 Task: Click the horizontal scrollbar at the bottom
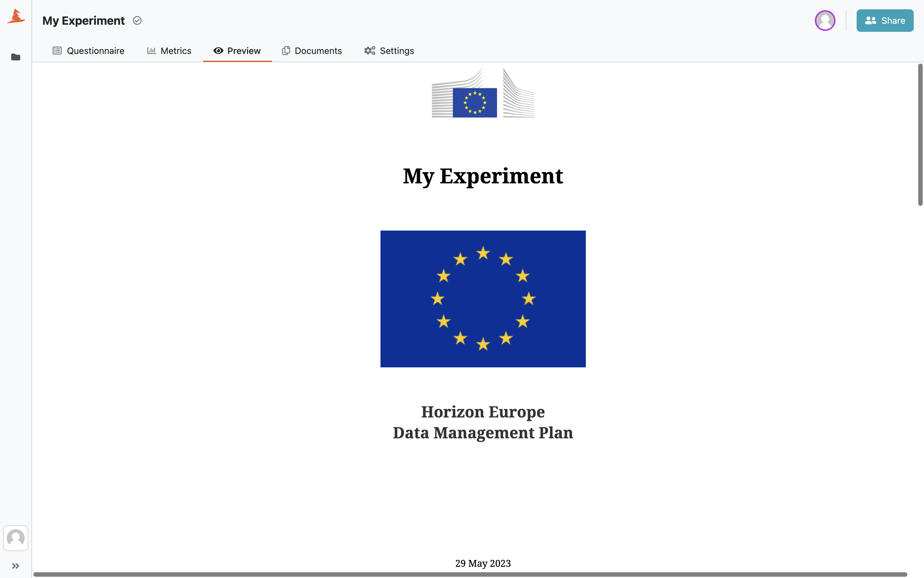(x=470, y=574)
